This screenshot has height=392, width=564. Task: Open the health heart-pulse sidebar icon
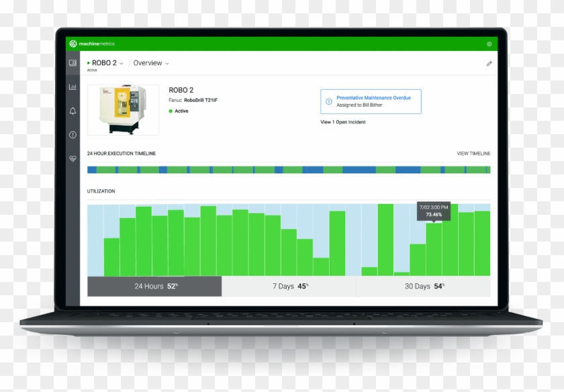73,158
